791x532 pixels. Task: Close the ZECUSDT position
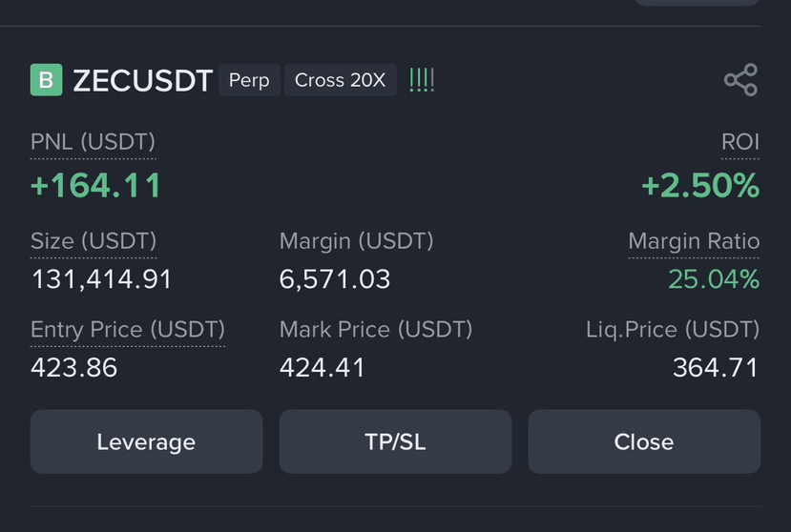tap(644, 441)
